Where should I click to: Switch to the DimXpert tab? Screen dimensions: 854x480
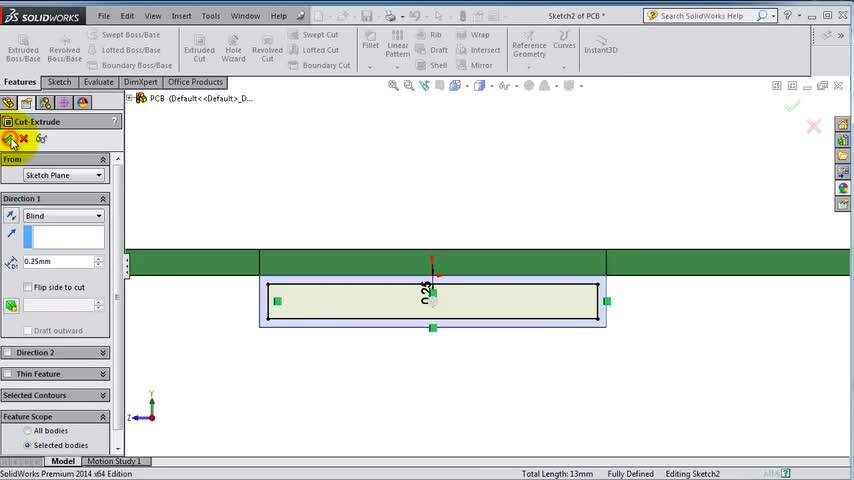[141, 82]
